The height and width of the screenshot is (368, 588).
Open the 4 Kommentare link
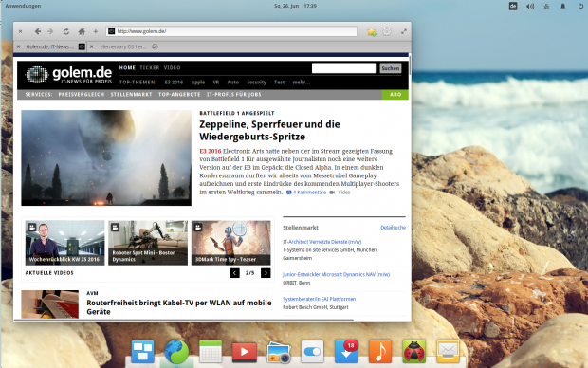coord(306,193)
